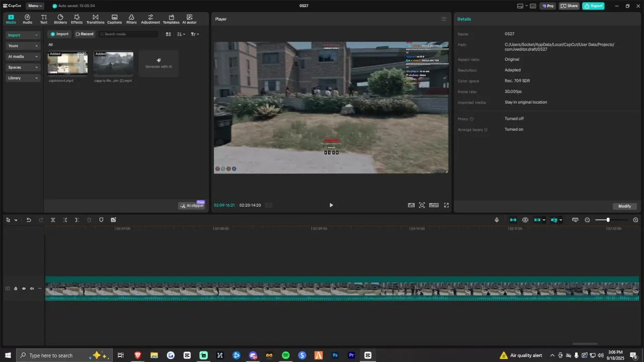Switch to the Adjustment tab
The height and width of the screenshot is (362, 644).
(150, 19)
